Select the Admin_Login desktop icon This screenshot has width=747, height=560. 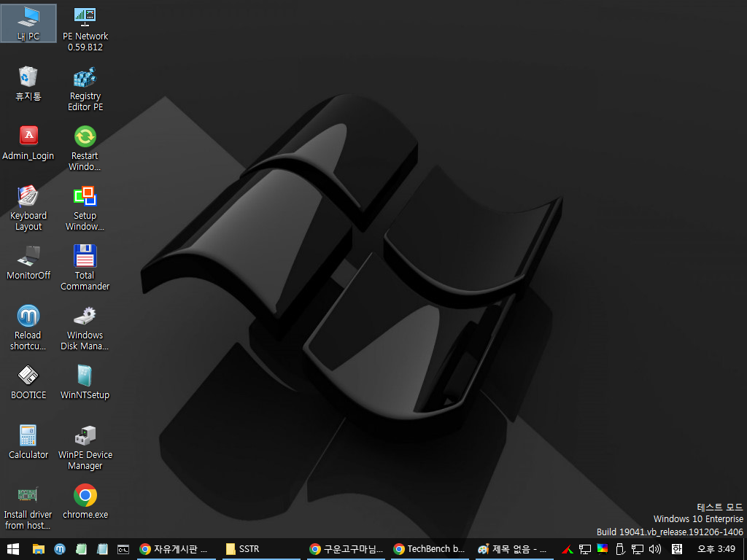pyautogui.click(x=28, y=143)
